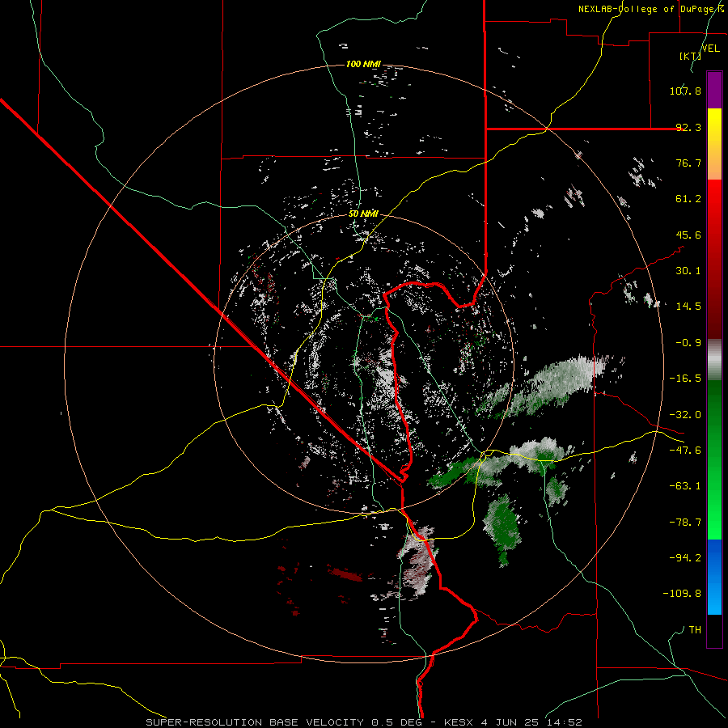Click the 30.1 velocity scale value
This screenshot has width=728, height=728.
tap(688, 271)
